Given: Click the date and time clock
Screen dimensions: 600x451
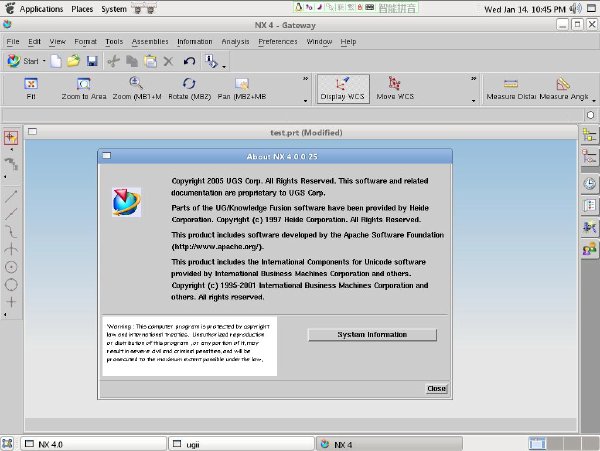Looking at the screenshot, I should click(x=525, y=9).
